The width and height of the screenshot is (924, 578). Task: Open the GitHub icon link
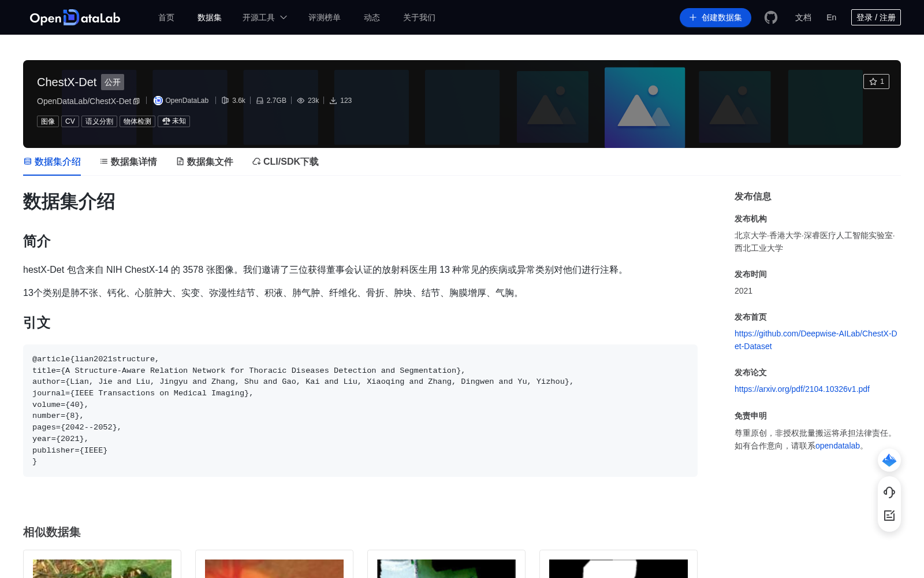coord(770,18)
